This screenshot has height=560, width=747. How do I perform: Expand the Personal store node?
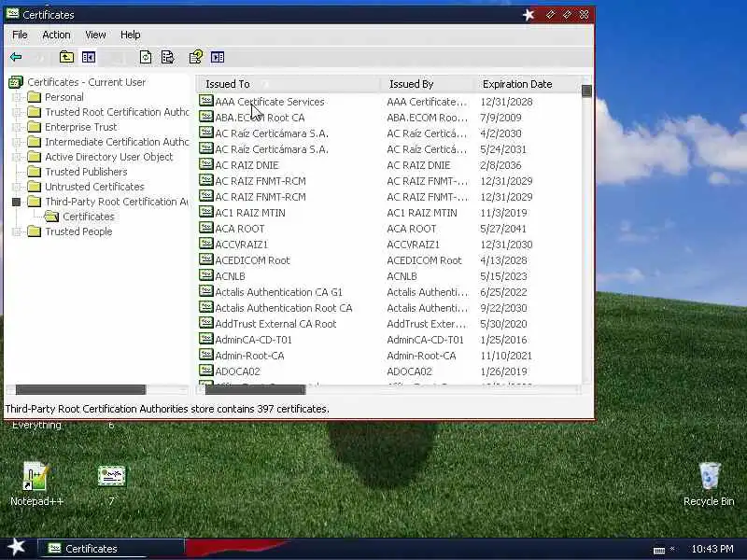17,98
